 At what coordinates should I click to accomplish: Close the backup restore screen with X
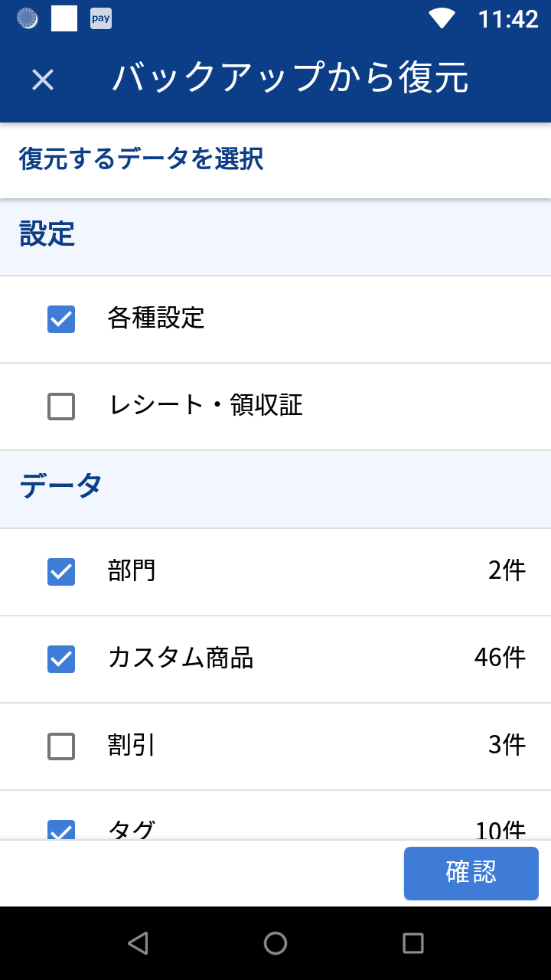43,79
